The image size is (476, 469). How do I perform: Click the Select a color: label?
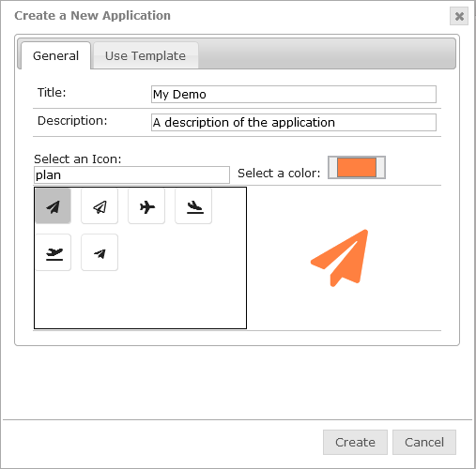tap(279, 173)
